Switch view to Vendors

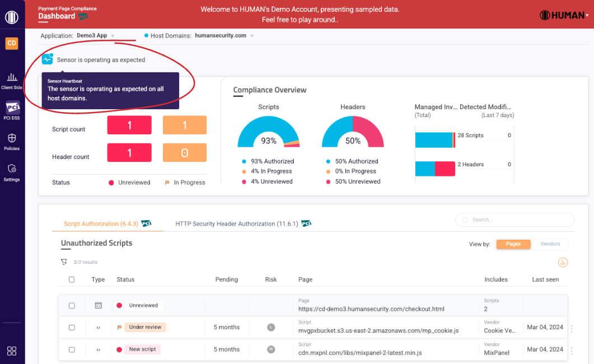[x=550, y=244]
